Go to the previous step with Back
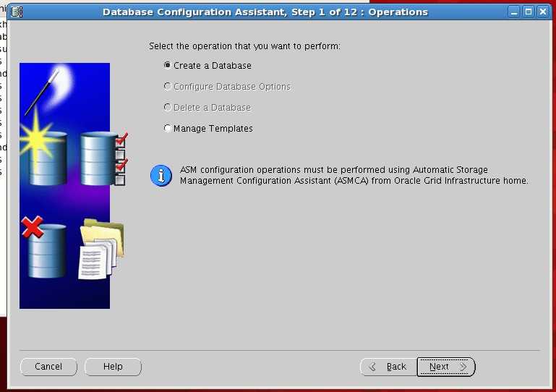The height and width of the screenshot is (392, 556). [389, 367]
